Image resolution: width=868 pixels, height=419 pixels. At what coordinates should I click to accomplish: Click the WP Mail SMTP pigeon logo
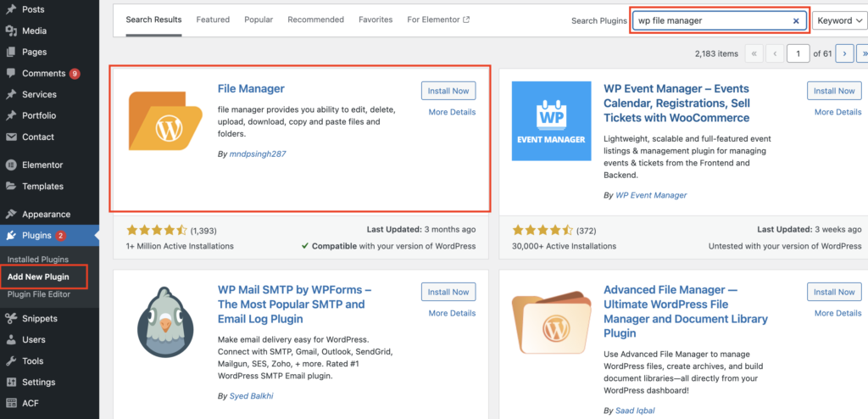165,322
